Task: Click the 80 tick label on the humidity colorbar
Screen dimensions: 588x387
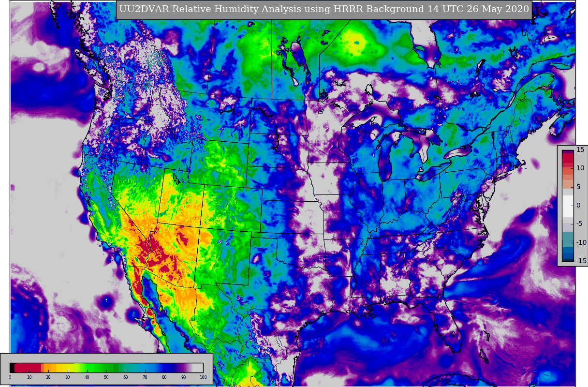Action: [x=164, y=377]
